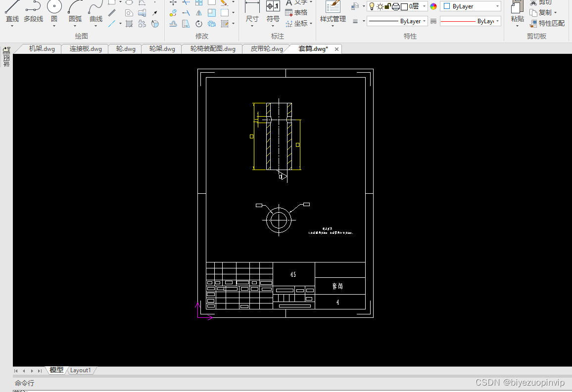
Task: Pick the double-line multiline tool icon
Action: pos(112,13)
